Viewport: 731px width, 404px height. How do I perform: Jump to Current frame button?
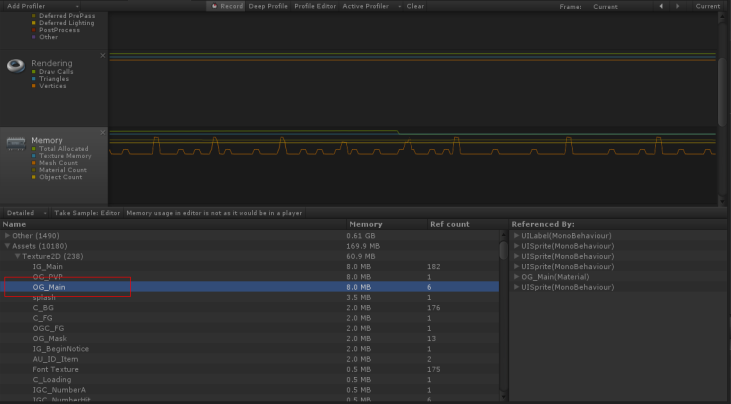pos(707,6)
